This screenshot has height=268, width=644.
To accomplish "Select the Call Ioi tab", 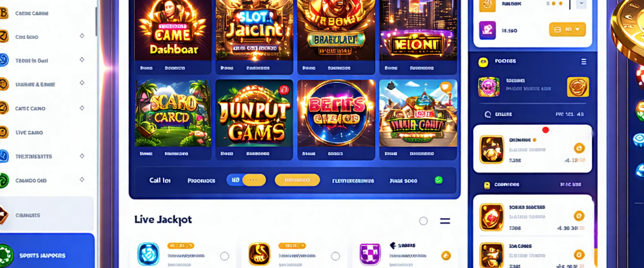I will [160, 180].
